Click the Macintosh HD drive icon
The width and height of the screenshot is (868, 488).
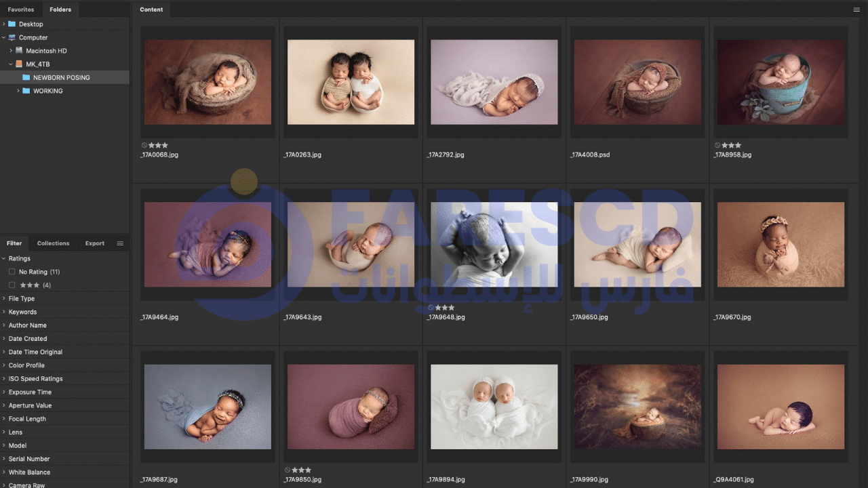click(19, 51)
